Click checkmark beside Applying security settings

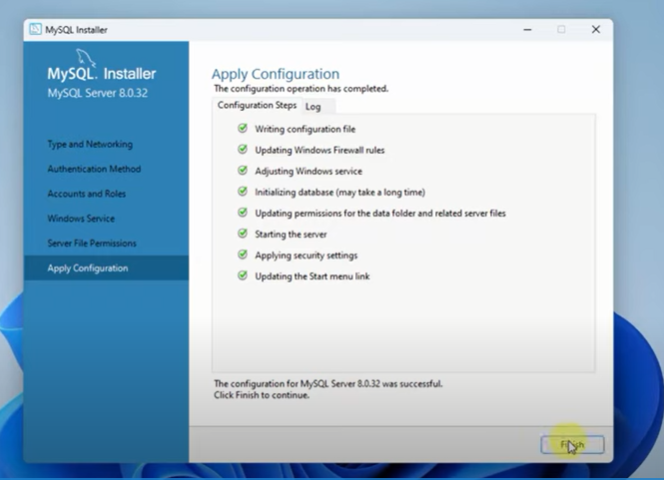(243, 255)
